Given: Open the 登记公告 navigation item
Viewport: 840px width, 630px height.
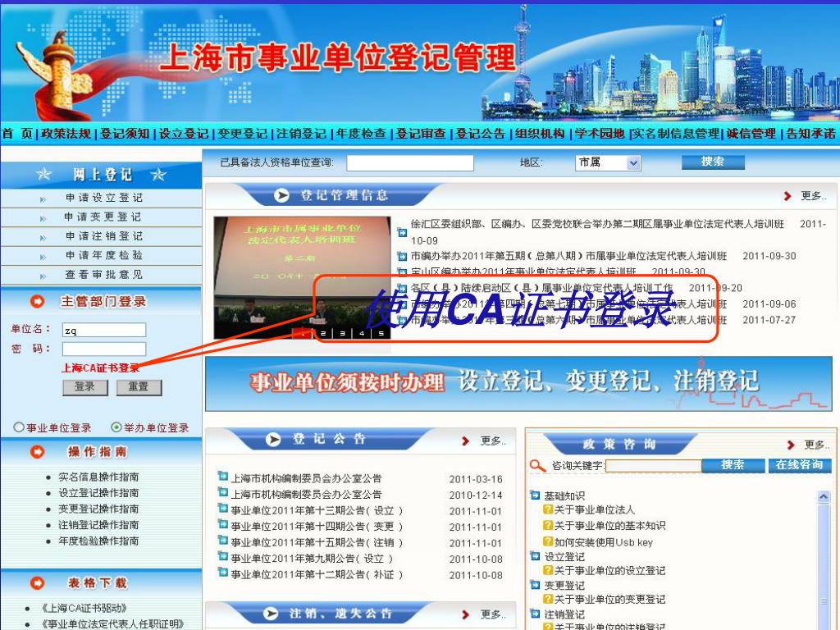Looking at the screenshot, I should tap(480, 134).
